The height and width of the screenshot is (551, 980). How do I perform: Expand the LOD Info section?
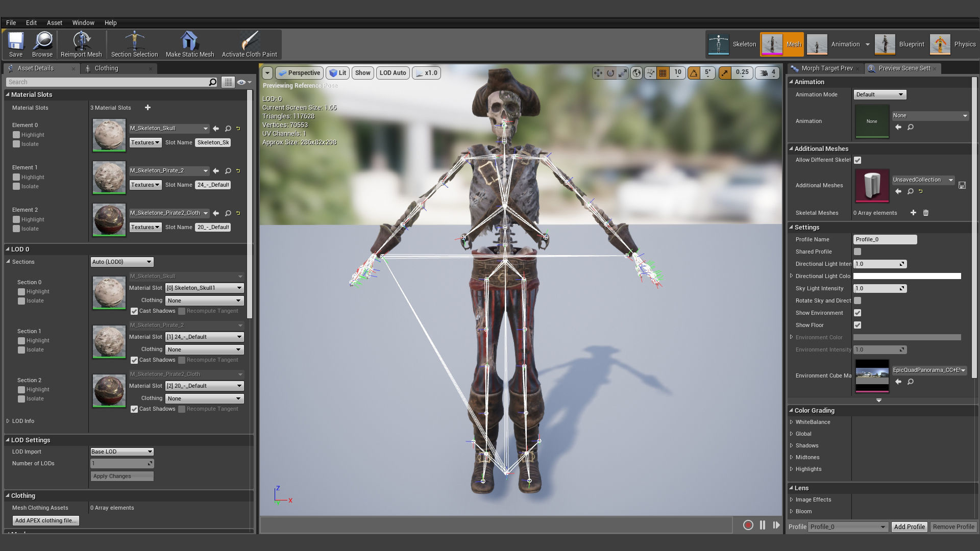8,421
